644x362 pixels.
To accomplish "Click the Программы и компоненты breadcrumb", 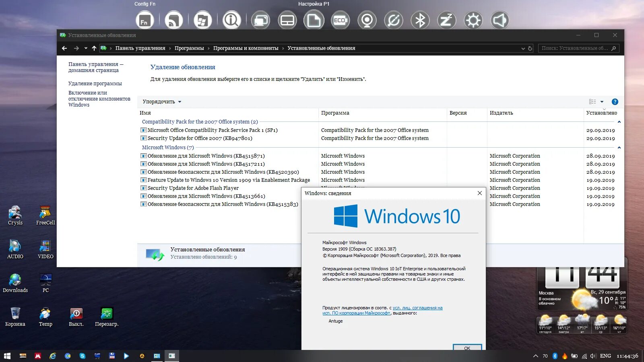I will (x=246, y=48).
